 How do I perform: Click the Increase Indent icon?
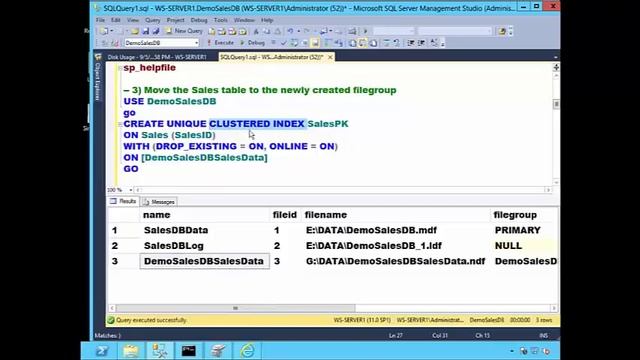422,42
